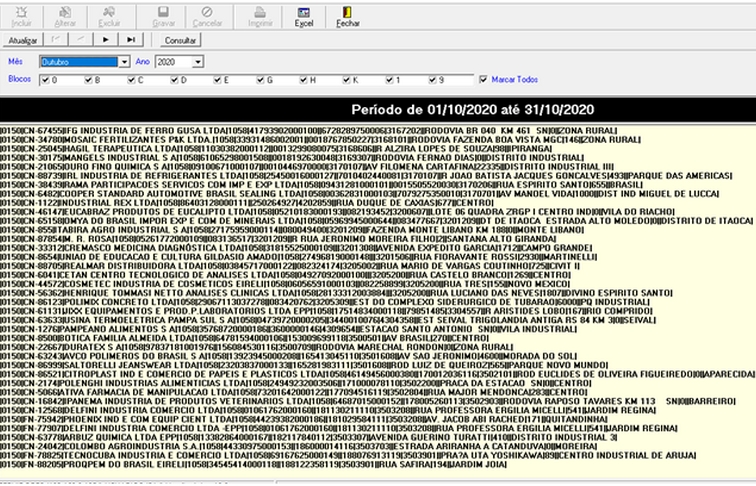Toggle the block D checkbox
Image resolution: width=756 pixels, height=486 pixels.
175,80
